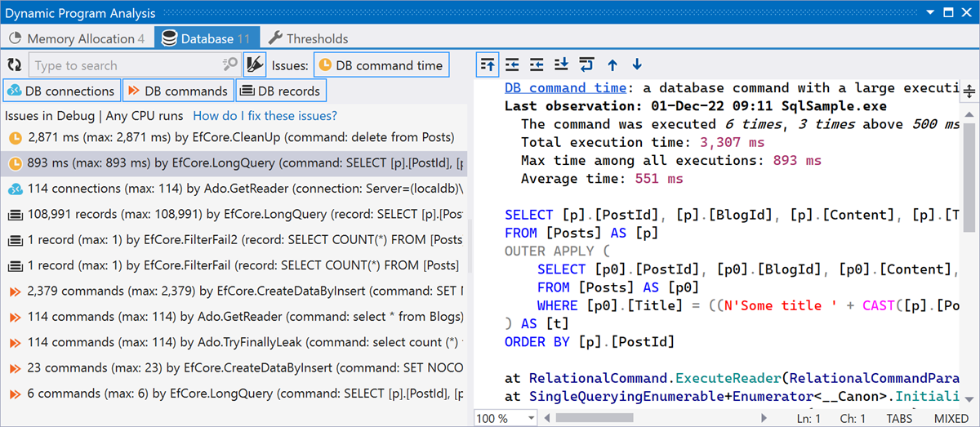Click the first code toolbar icon with the up arrow
This screenshot has width=980, height=427.
pyautogui.click(x=488, y=64)
